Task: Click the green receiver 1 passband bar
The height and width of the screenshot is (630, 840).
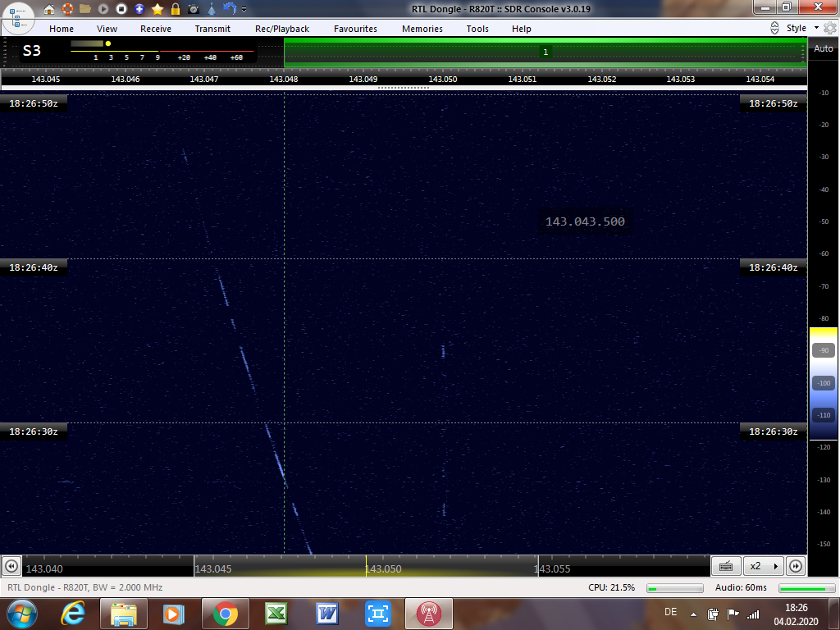Action: [546, 52]
